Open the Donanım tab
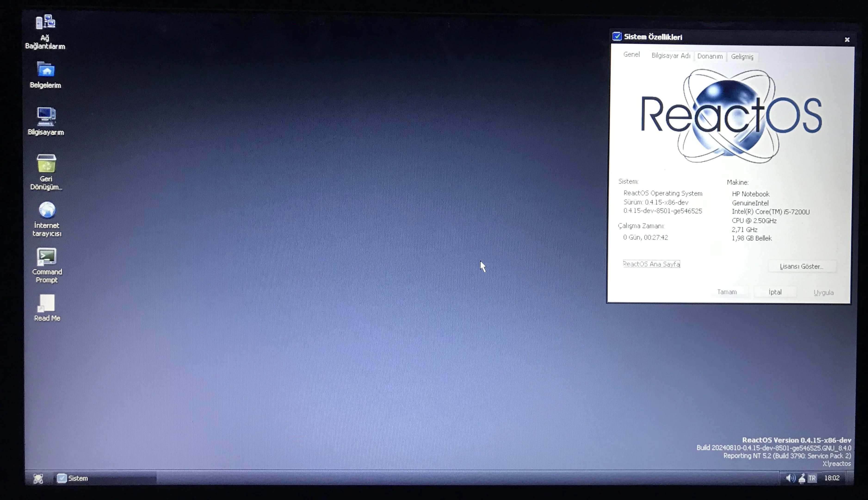The width and height of the screenshot is (868, 500). pyautogui.click(x=710, y=56)
